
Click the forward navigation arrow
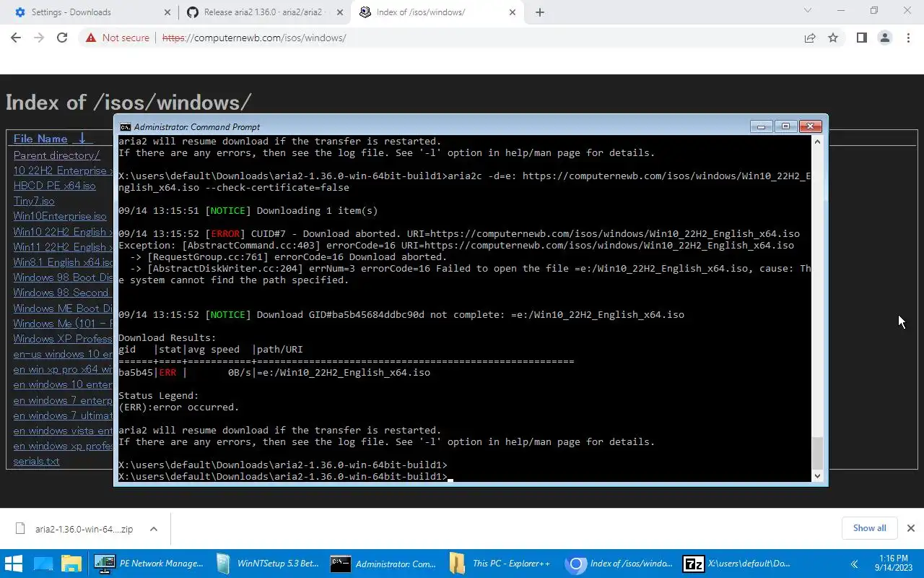point(39,38)
